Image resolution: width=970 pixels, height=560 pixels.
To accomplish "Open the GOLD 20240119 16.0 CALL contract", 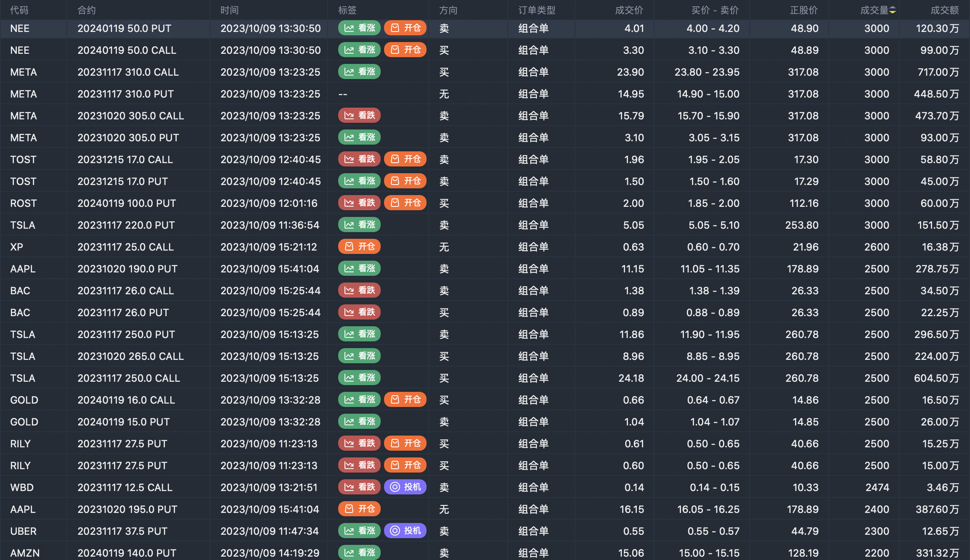I will pos(126,400).
